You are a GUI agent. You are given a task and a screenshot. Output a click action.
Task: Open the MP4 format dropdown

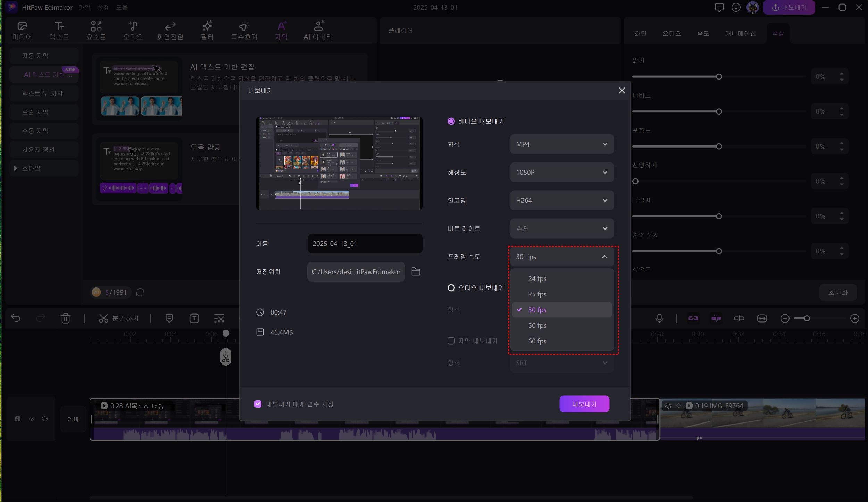561,144
